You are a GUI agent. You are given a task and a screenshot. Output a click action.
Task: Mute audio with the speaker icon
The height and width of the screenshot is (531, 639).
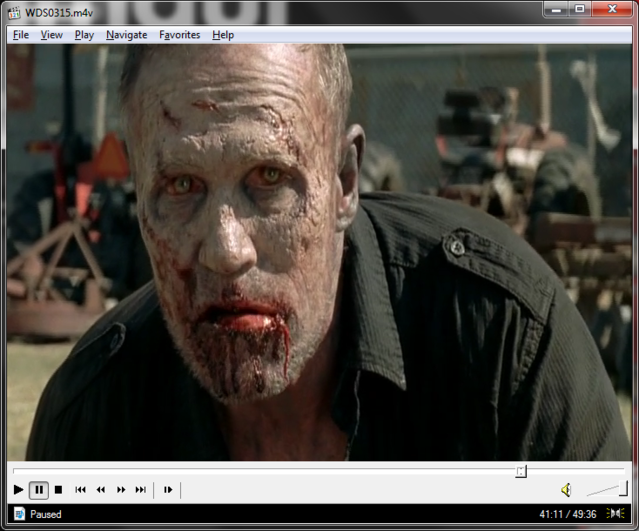(566, 490)
